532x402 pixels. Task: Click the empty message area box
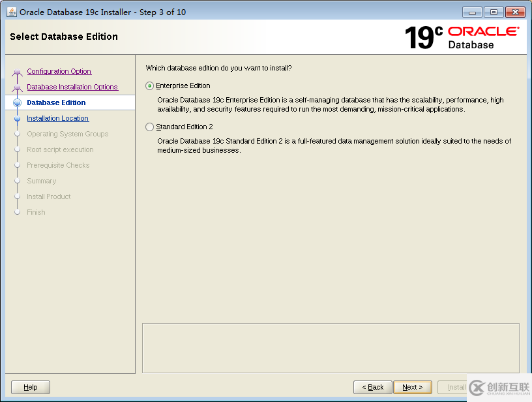[331, 348]
